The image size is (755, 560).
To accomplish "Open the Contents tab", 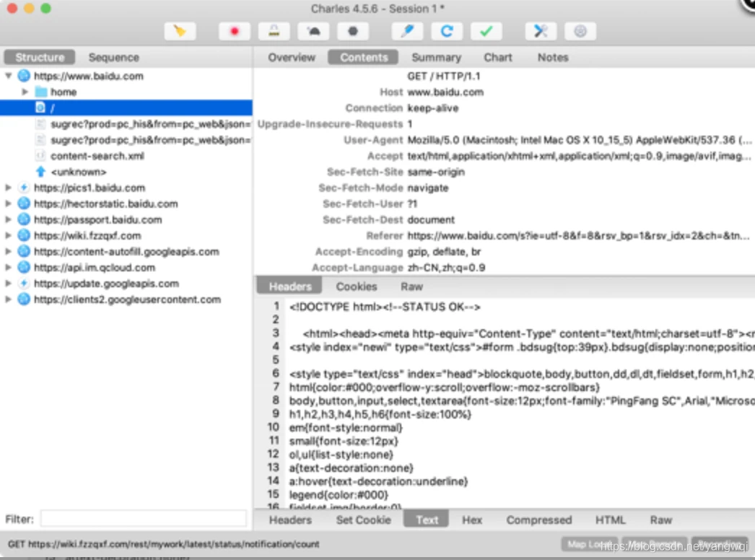I will (x=364, y=57).
